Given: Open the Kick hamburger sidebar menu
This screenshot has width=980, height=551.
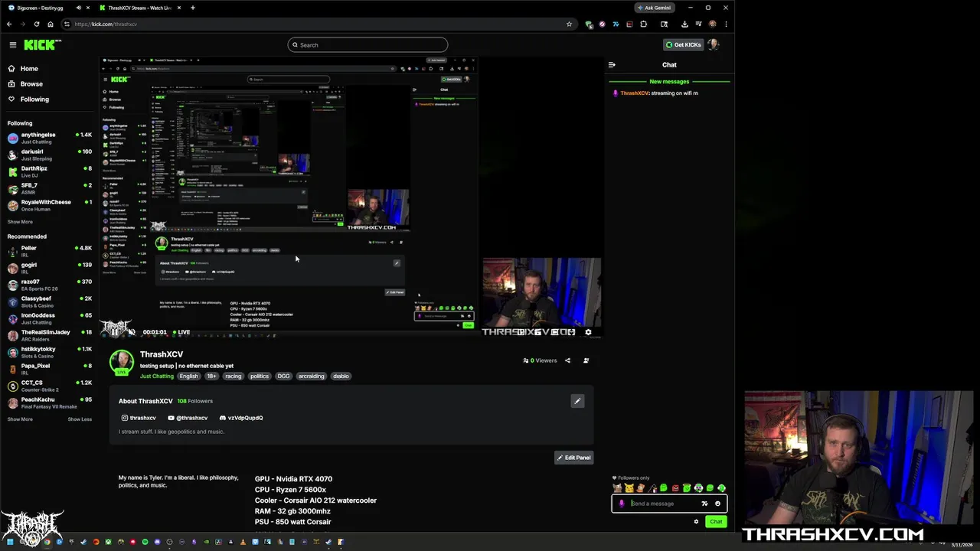Looking at the screenshot, I should (x=12, y=44).
